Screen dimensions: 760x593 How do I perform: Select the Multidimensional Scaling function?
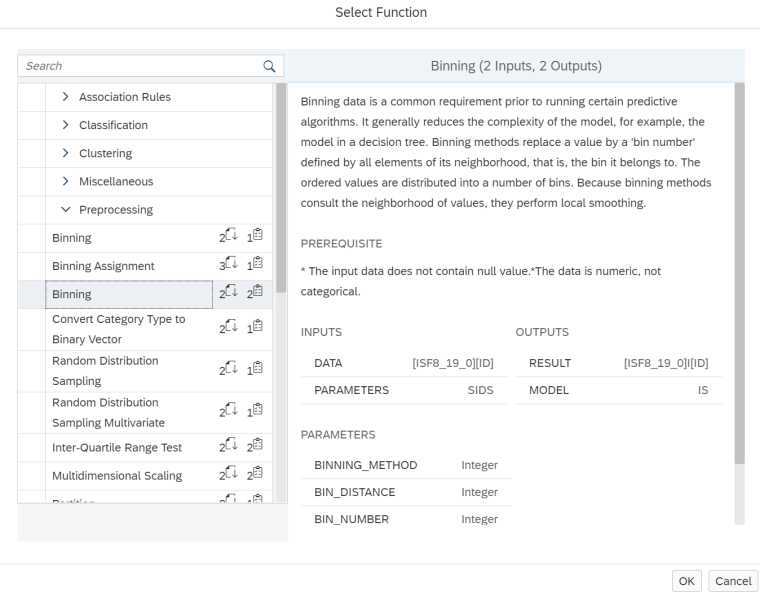coord(116,476)
